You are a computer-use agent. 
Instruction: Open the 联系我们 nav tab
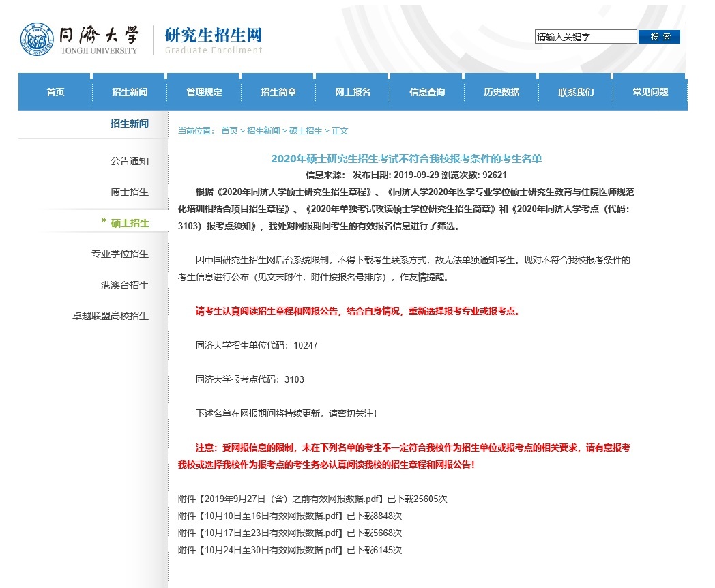pyautogui.click(x=576, y=92)
